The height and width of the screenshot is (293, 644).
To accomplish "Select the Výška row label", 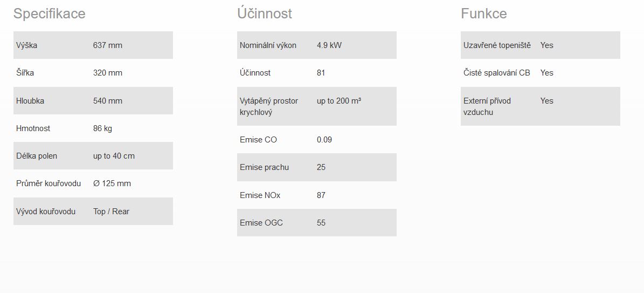I will pos(27,45).
